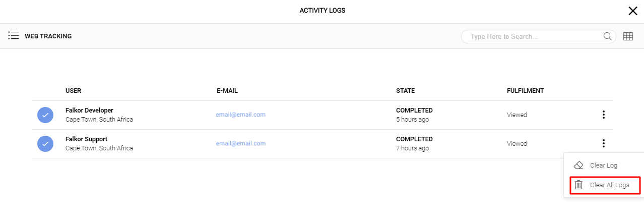Close the Activity Logs dialog
Viewport: 644px width, 220px height.
633,11
